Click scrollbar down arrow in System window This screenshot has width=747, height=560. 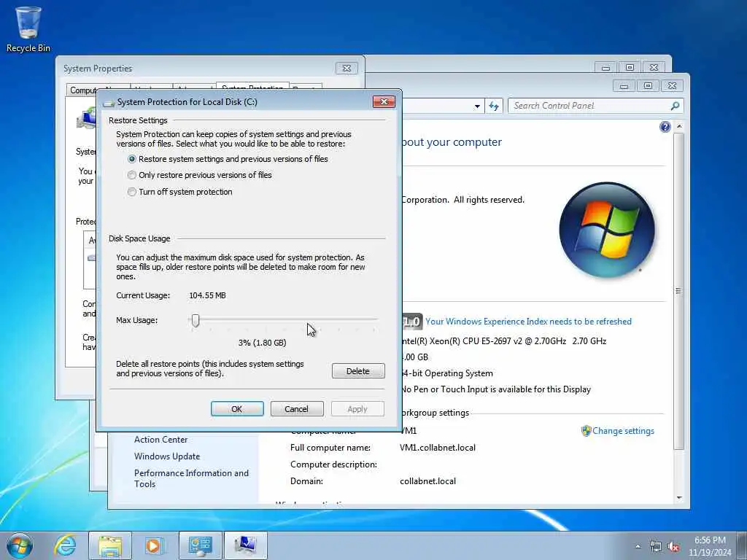679,497
